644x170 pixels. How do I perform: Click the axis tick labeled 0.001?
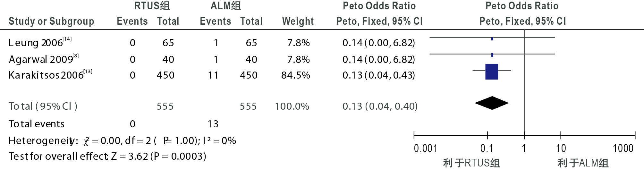coord(426,148)
